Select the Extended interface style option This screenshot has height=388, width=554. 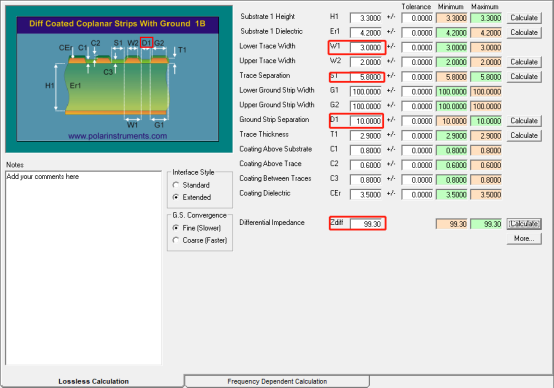[x=176, y=197]
